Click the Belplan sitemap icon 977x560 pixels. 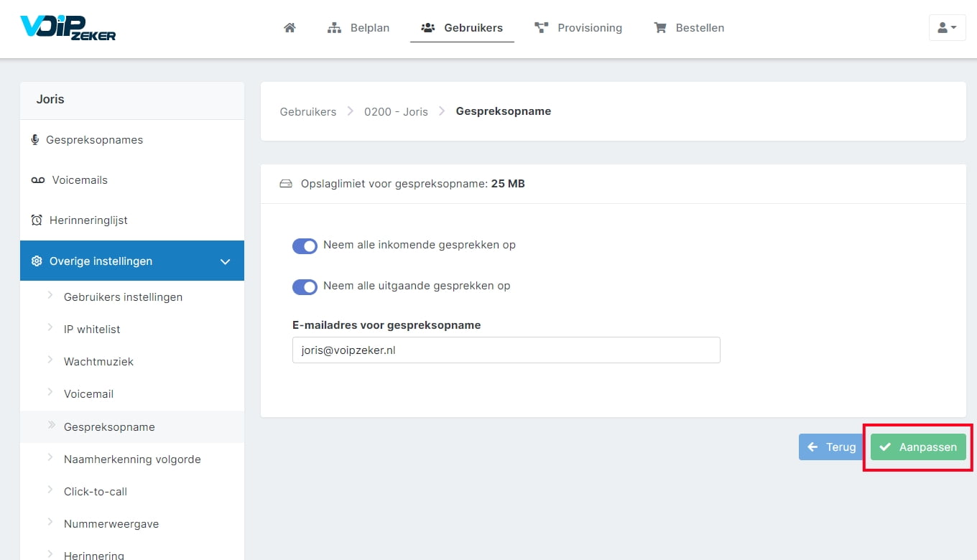coord(334,28)
